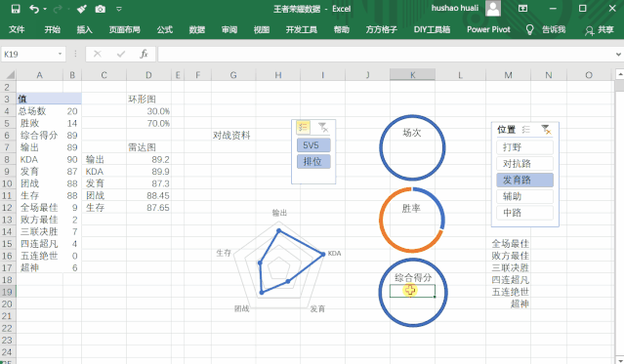Switch to the 页面布局 ribbon tab
Viewport: 624px width, 364px height.
pos(125,29)
